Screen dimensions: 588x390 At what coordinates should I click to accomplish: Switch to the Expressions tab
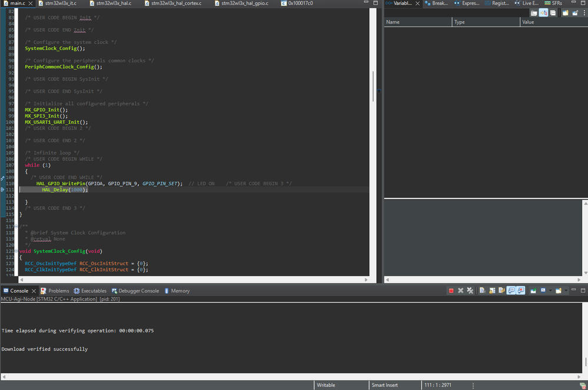(467, 3)
